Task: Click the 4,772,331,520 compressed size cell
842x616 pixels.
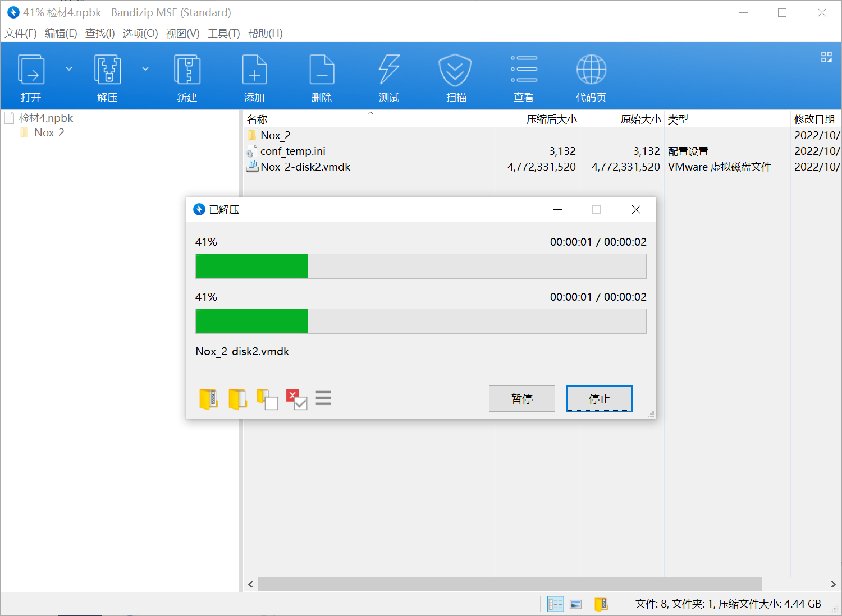Action: (x=542, y=167)
